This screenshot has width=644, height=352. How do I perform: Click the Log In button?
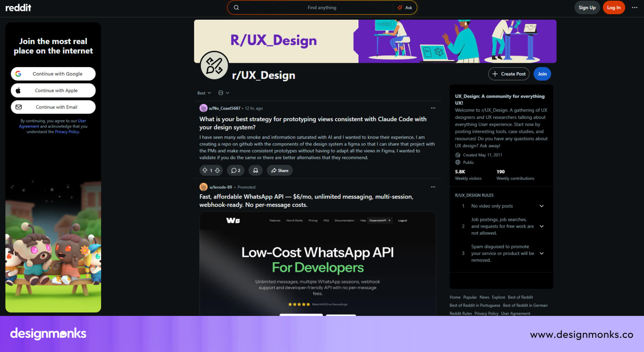(614, 7)
